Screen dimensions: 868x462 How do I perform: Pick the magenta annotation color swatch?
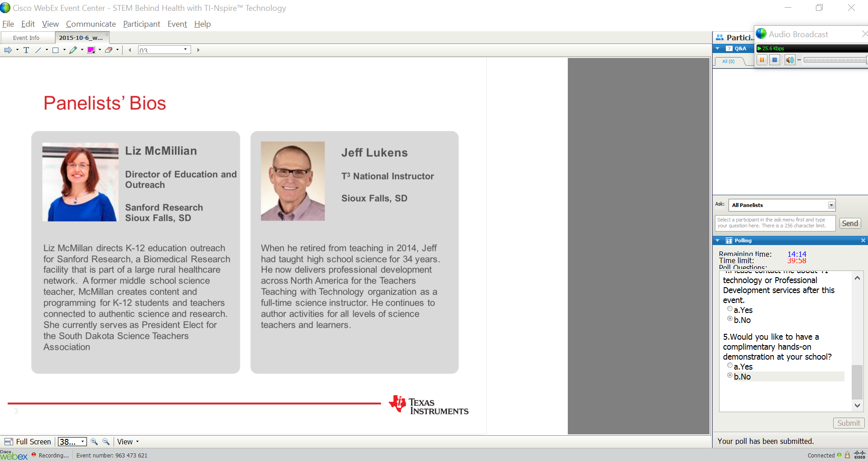(91, 50)
